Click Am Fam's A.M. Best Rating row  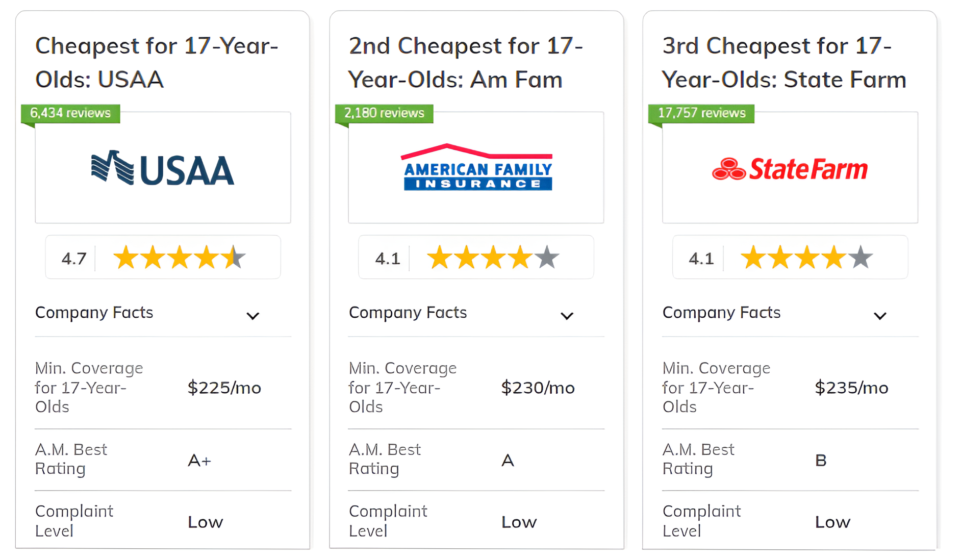click(x=475, y=460)
